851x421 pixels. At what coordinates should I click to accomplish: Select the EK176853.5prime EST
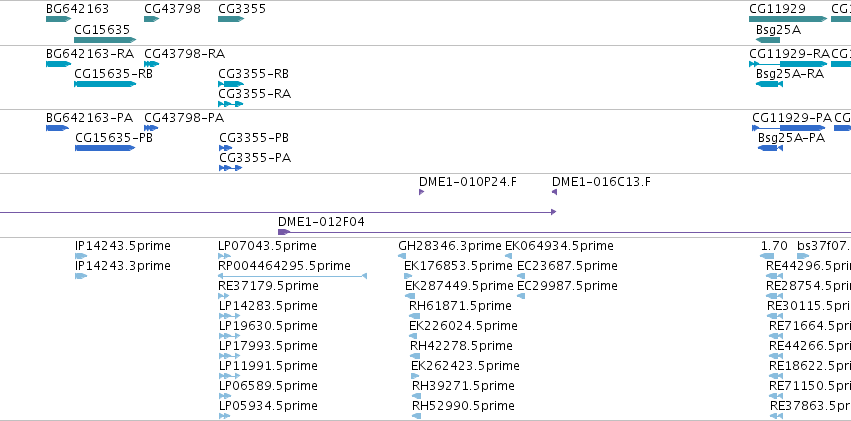pyautogui.click(x=409, y=276)
